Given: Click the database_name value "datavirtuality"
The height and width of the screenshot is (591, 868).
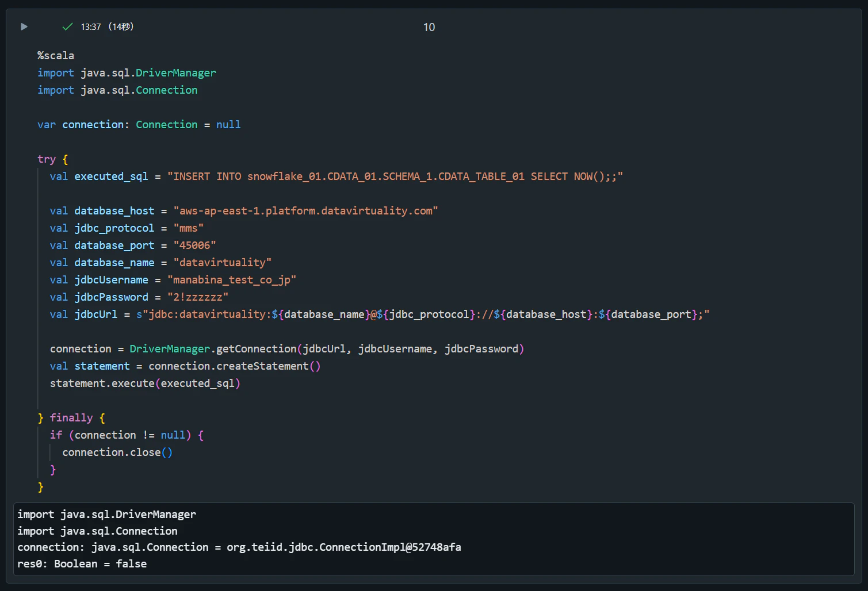Looking at the screenshot, I should point(223,263).
